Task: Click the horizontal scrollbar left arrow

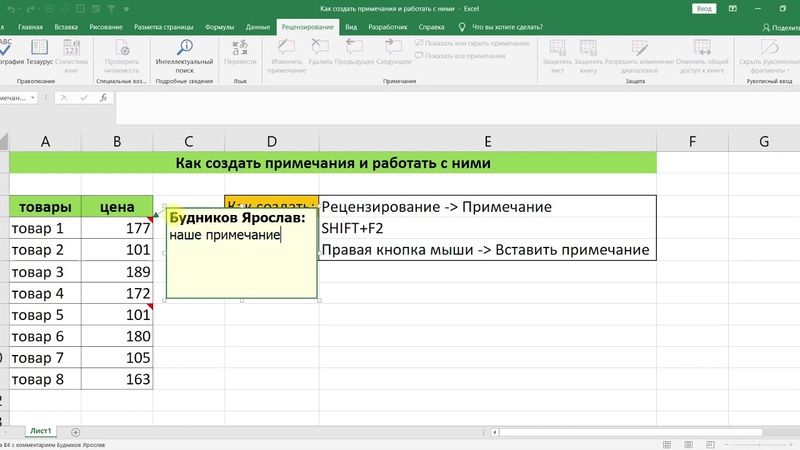Action: click(x=494, y=432)
